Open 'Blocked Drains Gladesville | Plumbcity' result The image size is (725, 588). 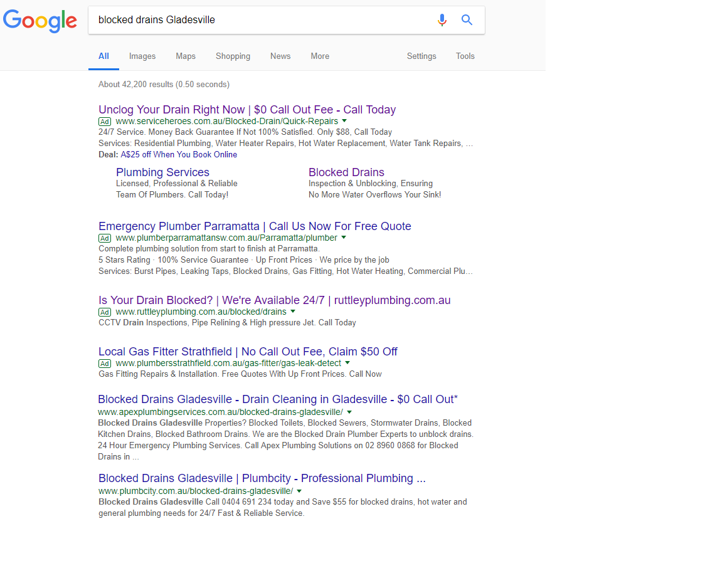(262, 478)
